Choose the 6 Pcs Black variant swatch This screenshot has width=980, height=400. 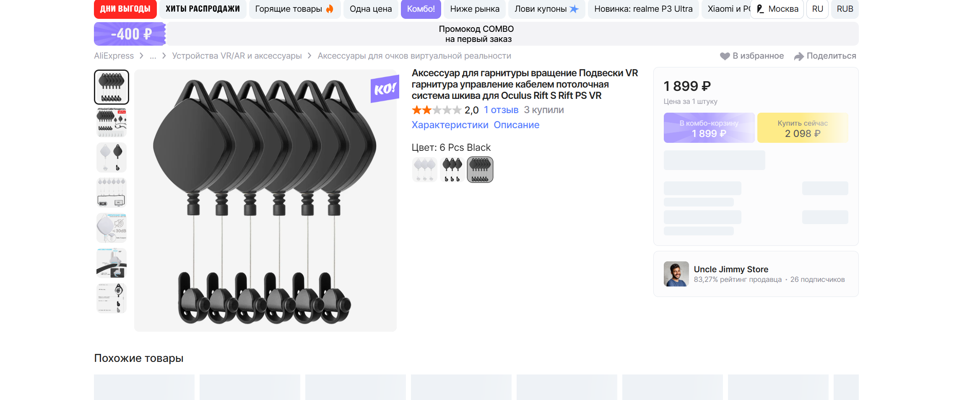(480, 170)
